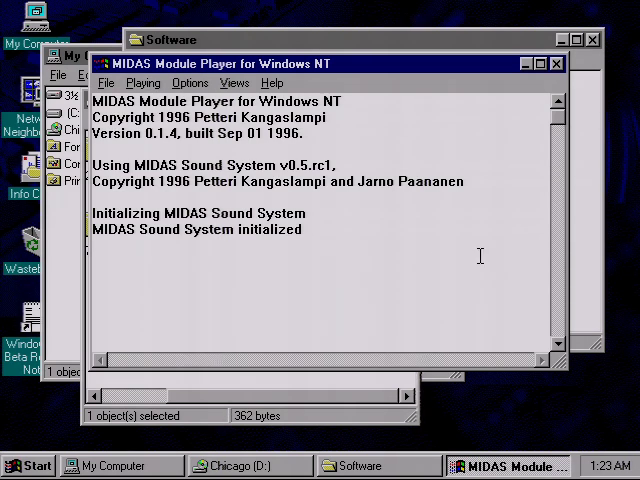Click the My Computer window title icon

click(x=53, y=56)
